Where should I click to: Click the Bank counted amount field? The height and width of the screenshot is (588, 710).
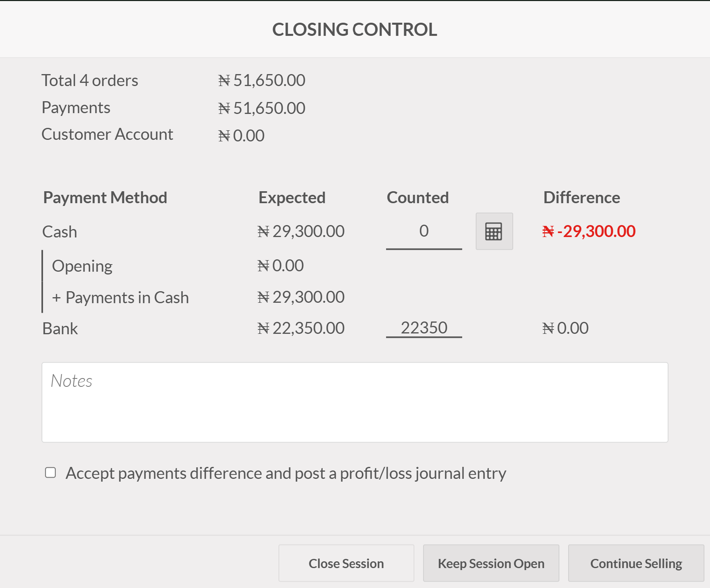pos(424,328)
